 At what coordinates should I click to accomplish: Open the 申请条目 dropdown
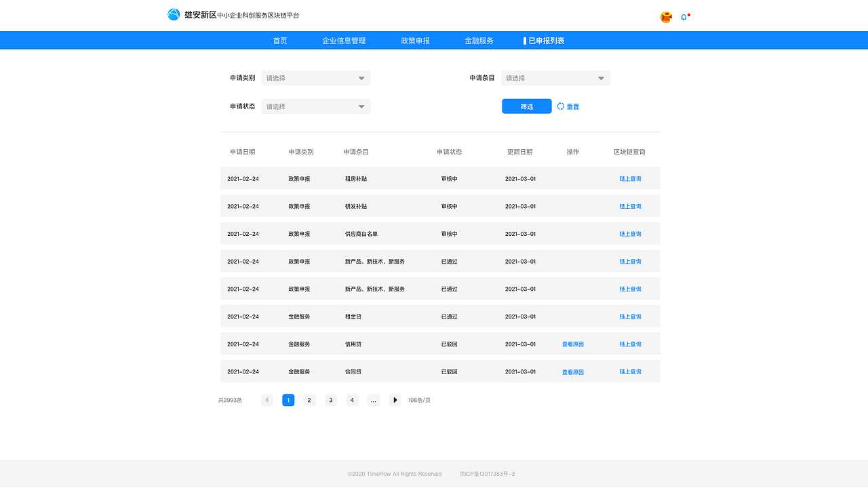coord(555,78)
